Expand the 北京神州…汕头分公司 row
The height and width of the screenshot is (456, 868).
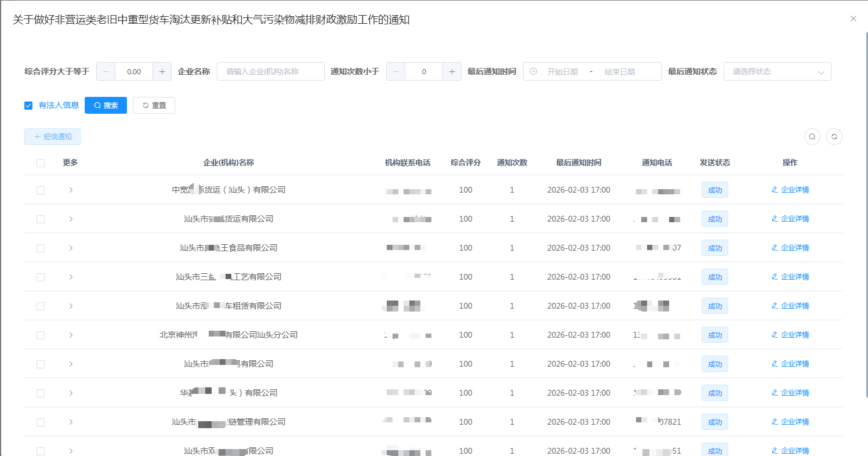(71, 335)
